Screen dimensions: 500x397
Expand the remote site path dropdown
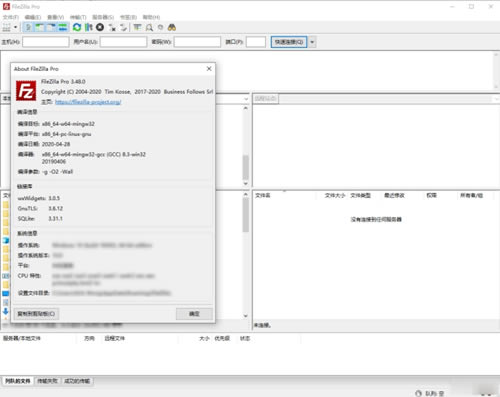click(496, 99)
